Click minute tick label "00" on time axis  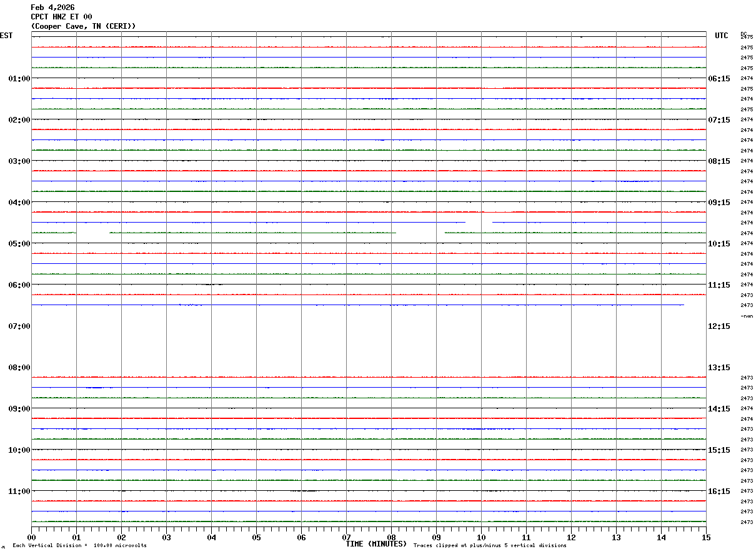31,538
